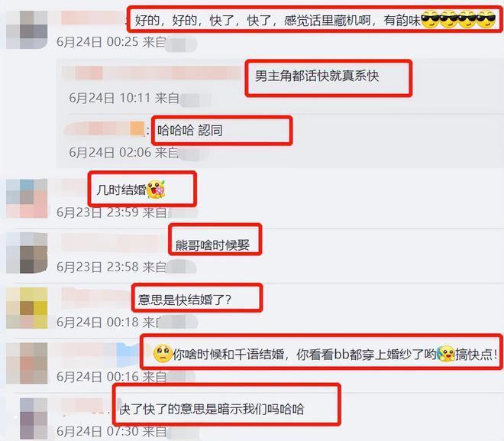The height and width of the screenshot is (441, 504).
Task: Click the timestamp 6月24日 10:11
Action: 110,98
